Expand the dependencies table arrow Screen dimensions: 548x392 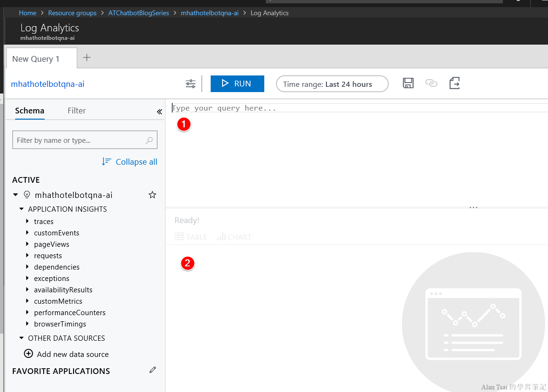[x=27, y=267]
